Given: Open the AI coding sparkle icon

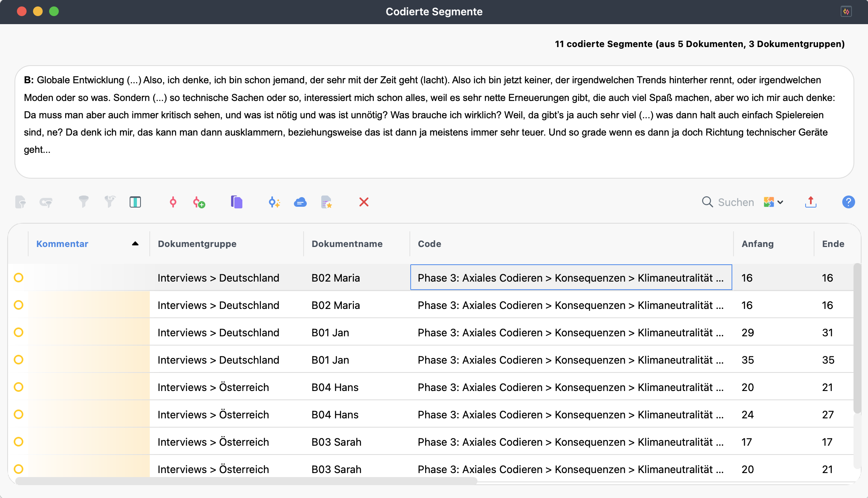Looking at the screenshot, I should [274, 202].
